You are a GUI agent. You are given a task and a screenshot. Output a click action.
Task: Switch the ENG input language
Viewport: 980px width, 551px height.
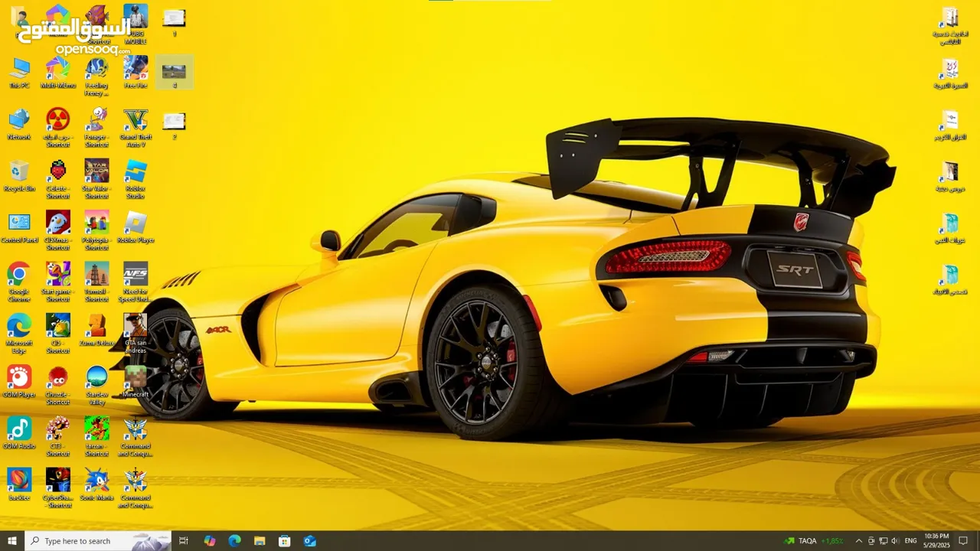click(910, 541)
